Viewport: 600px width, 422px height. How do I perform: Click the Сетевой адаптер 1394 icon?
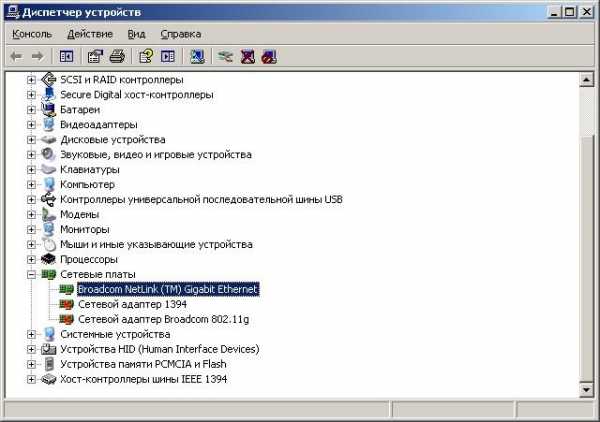coord(67,305)
